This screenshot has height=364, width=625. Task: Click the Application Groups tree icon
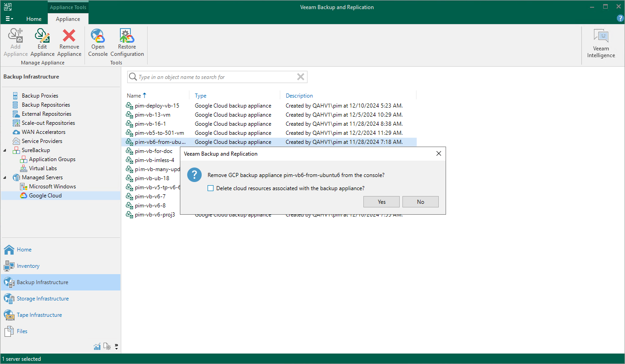[x=24, y=159]
